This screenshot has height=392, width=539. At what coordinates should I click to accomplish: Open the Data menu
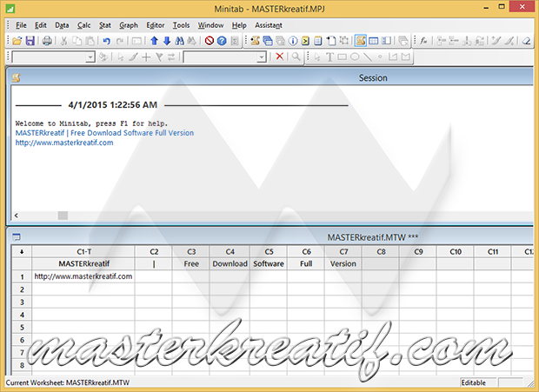(x=62, y=25)
